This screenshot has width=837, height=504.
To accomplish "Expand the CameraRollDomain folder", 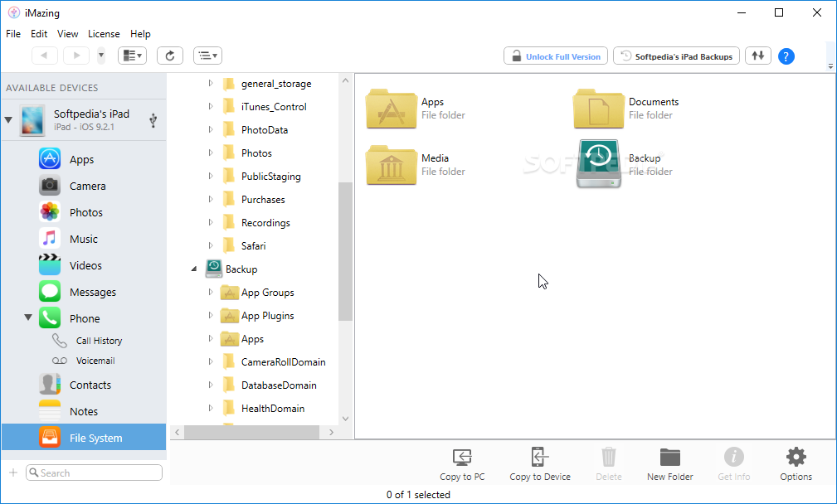I will click(x=211, y=361).
